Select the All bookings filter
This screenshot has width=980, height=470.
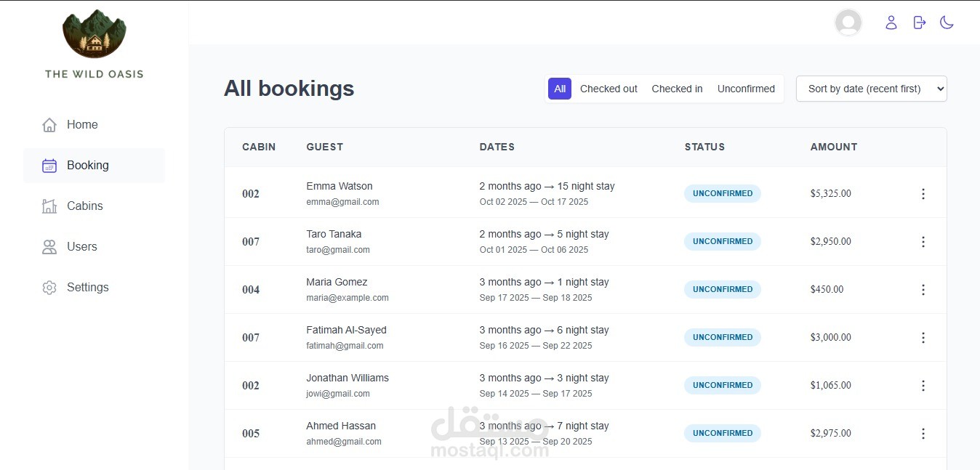pos(560,89)
